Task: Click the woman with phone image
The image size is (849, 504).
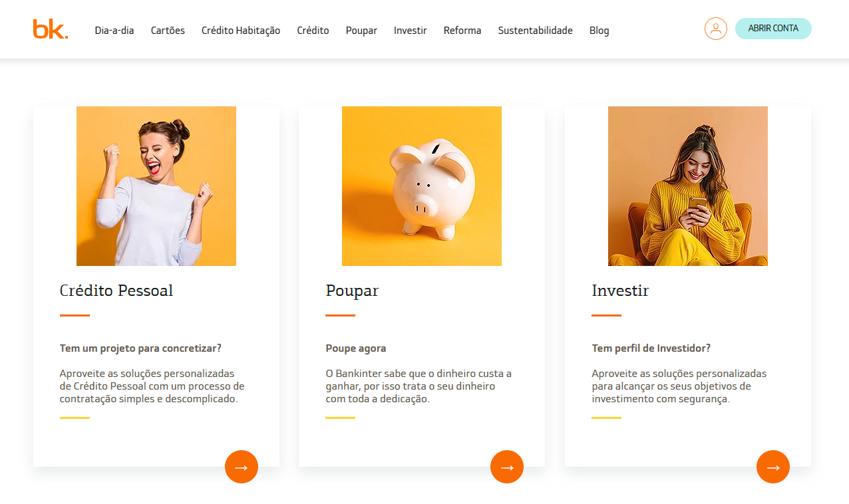Action: click(x=688, y=186)
